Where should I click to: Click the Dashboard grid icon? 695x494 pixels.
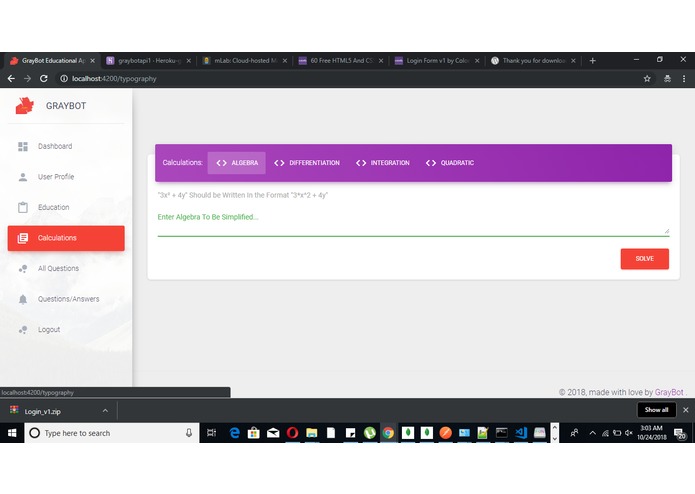pos(23,147)
